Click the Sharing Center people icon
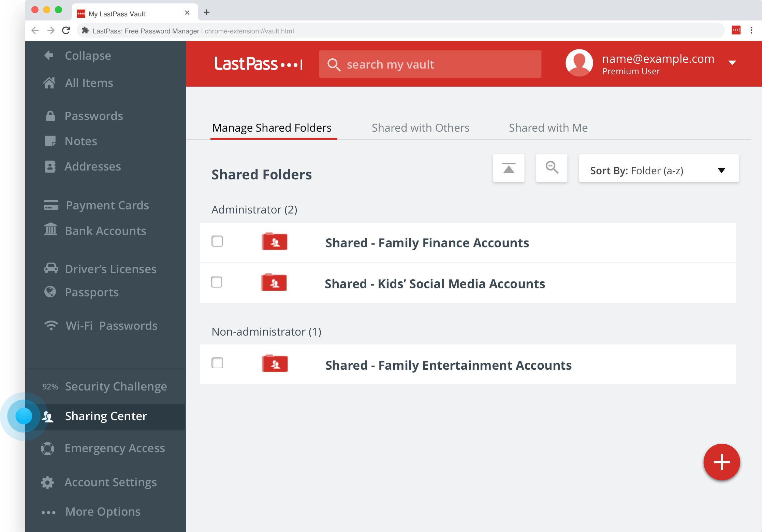The width and height of the screenshot is (762, 532). [48, 416]
